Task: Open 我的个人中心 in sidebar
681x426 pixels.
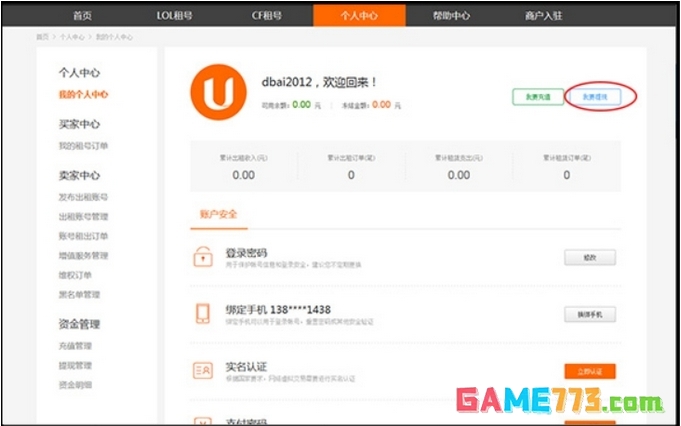Action: (83, 94)
